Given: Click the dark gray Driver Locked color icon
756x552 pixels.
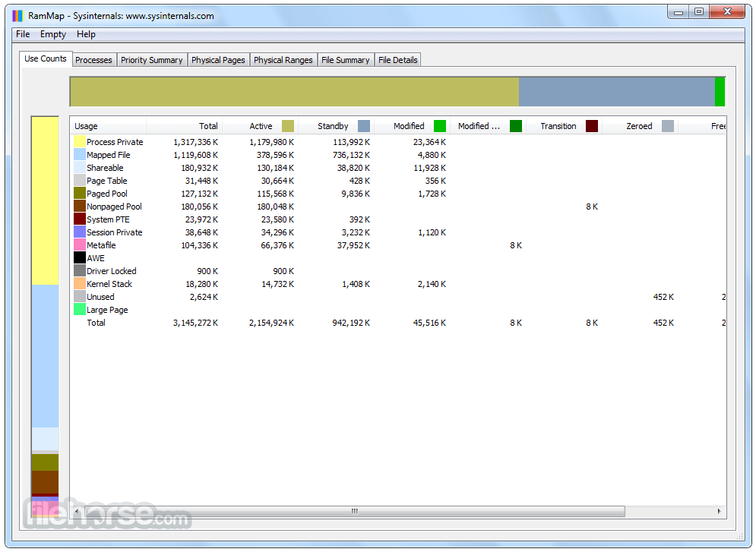Looking at the screenshot, I should (80, 271).
